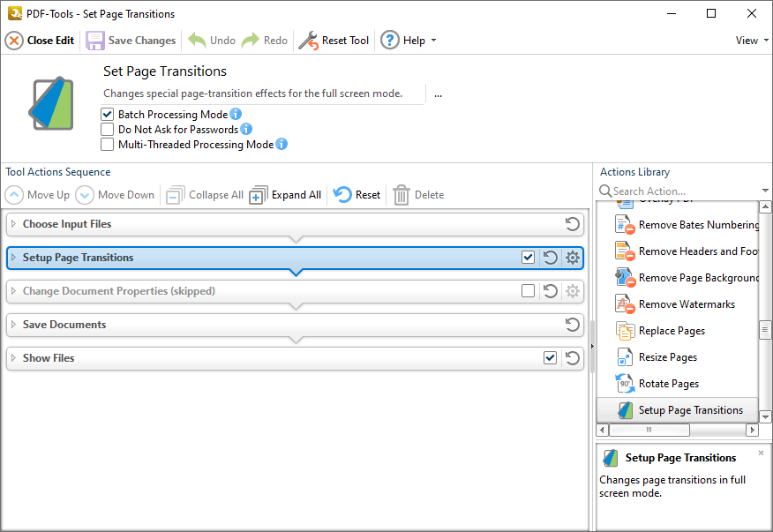Click the Expand All icon
Image resolution: width=773 pixels, height=532 pixels.
[x=259, y=195]
